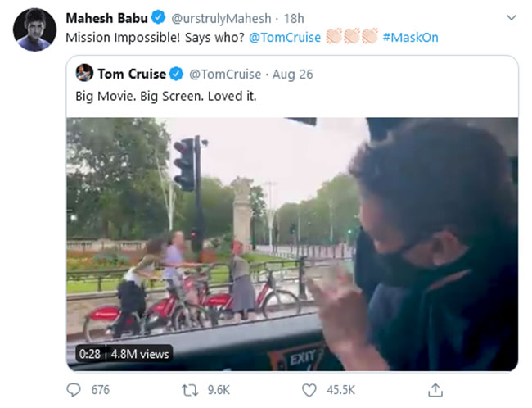
Task: Open the #MaskOn hashtag
Action: point(414,37)
